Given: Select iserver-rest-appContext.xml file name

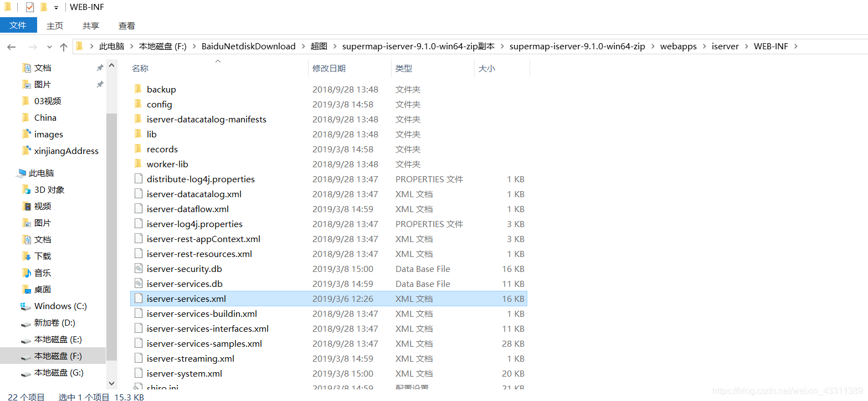Looking at the screenshot, I should pyautogui.click(x=203, y=239).
